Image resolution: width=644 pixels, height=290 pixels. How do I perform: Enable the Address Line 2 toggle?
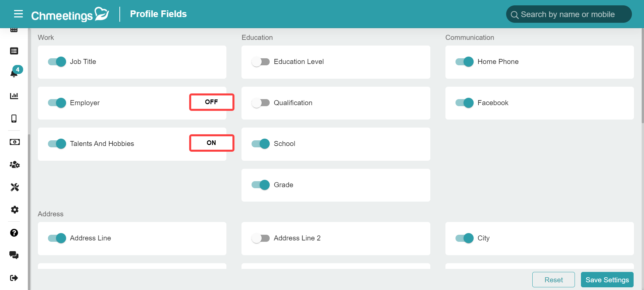click(261, 238)
